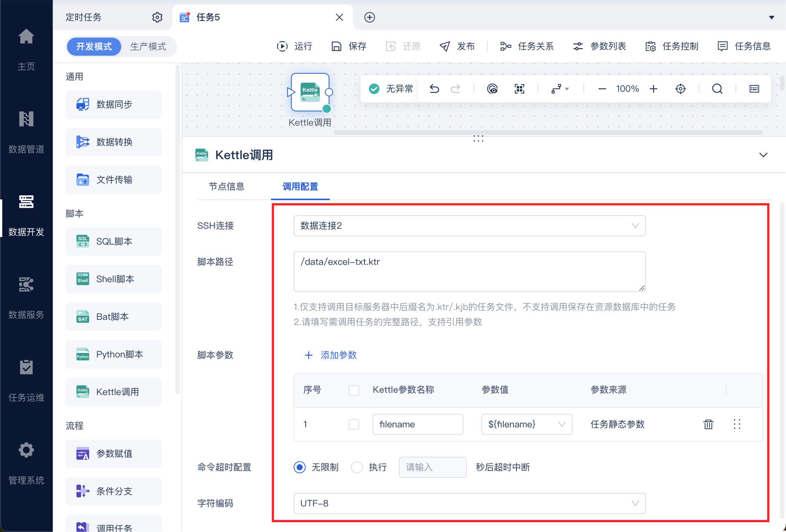This screenshot has width=786, height=532.
Task: Click the 添加参数 link
Action: [x=338, y=355]
